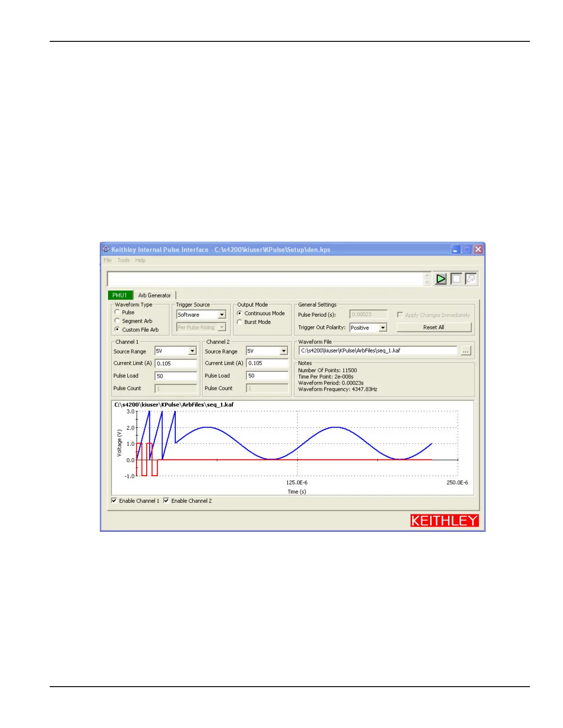Open the Help menu
563x728 pixels.
[140, 260]
